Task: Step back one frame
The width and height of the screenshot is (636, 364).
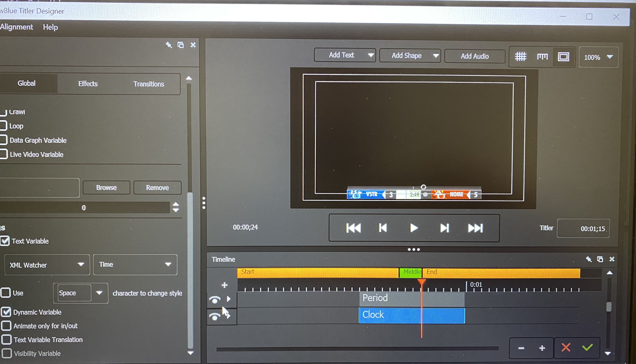Action: click(383, 228)
